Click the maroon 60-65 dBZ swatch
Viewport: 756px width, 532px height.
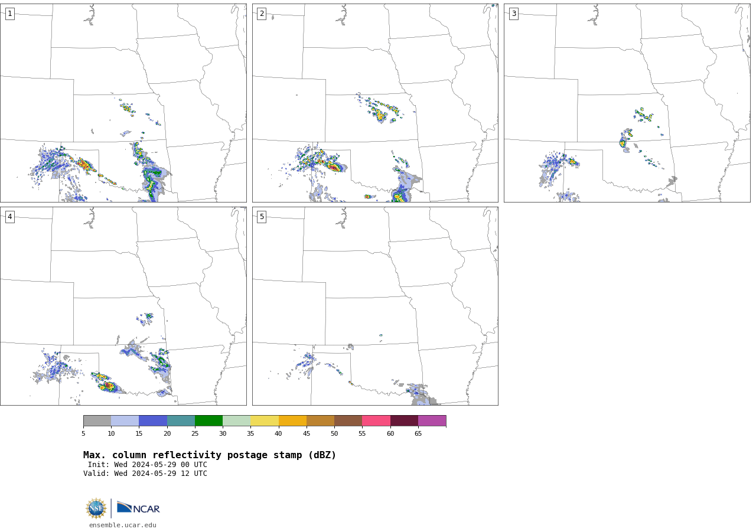click(x=404, y=420)
